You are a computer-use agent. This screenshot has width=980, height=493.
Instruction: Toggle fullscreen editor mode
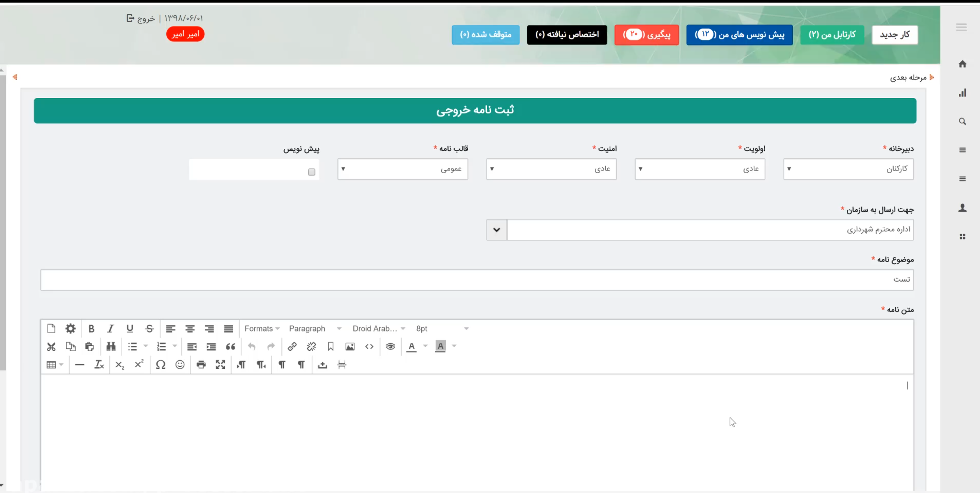coord(220,365)
